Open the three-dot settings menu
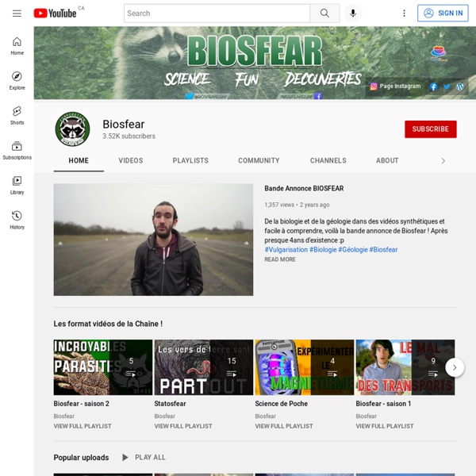476x476 pixels. click(x=404, y=13)
